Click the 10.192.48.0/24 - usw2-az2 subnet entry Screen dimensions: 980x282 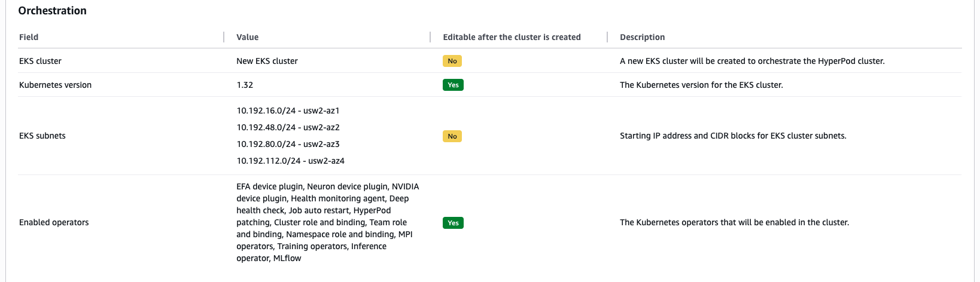tap(288, 127)
